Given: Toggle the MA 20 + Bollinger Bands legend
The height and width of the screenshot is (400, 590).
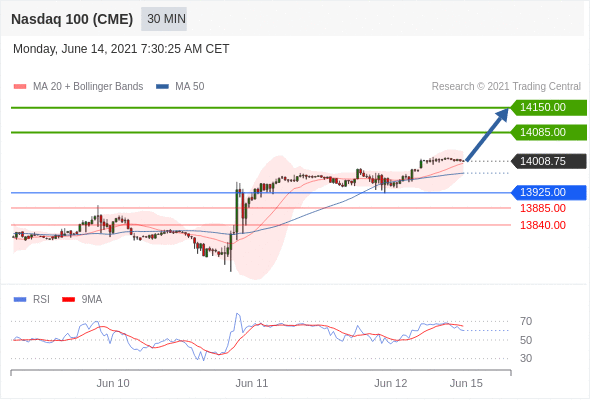Looking at the screenshot, I should pyautogui.click(x=88, y=87).
